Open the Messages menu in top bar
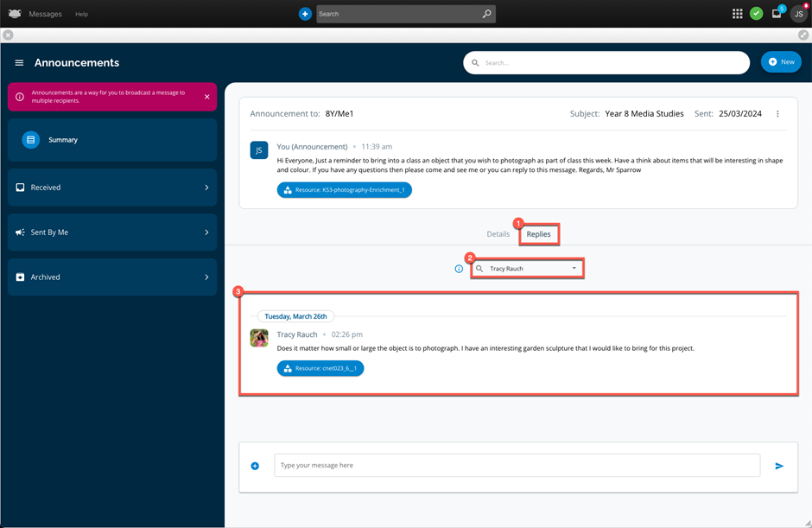812x528 pixels. [45, 14]
